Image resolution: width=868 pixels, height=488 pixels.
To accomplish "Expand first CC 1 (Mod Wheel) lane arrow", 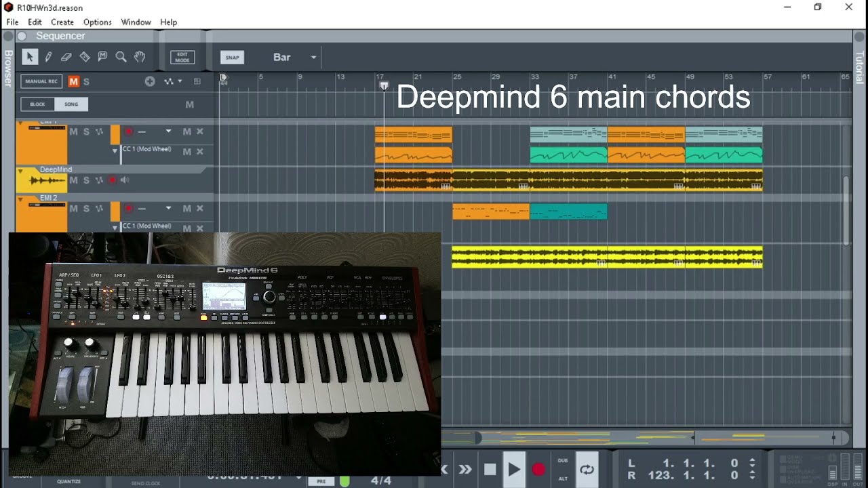I will click(115, 152).
